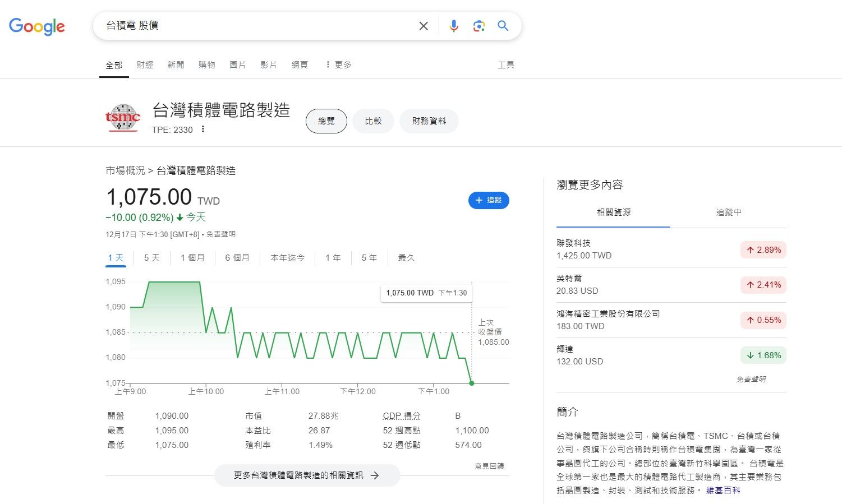Open the 影片 tab
842x504 pixels.
(269, 65)
